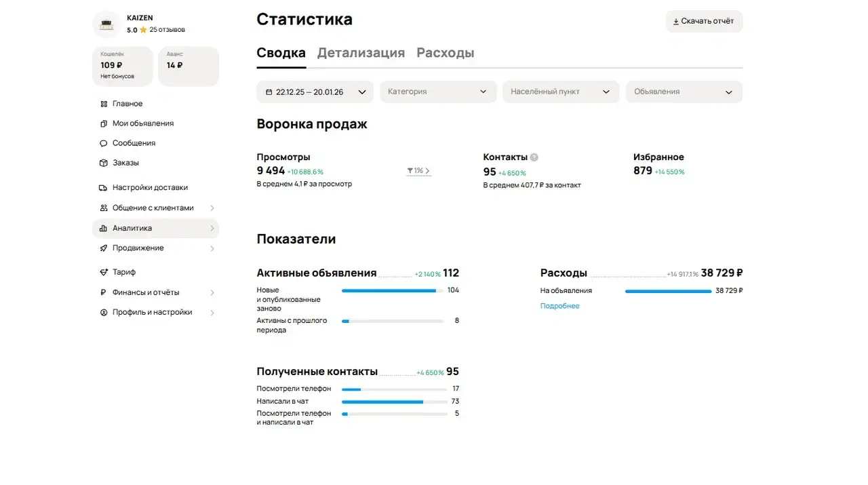Click the Просмотры value 9 494
This screenshot has height=485, width=868.
coord(271,171)
